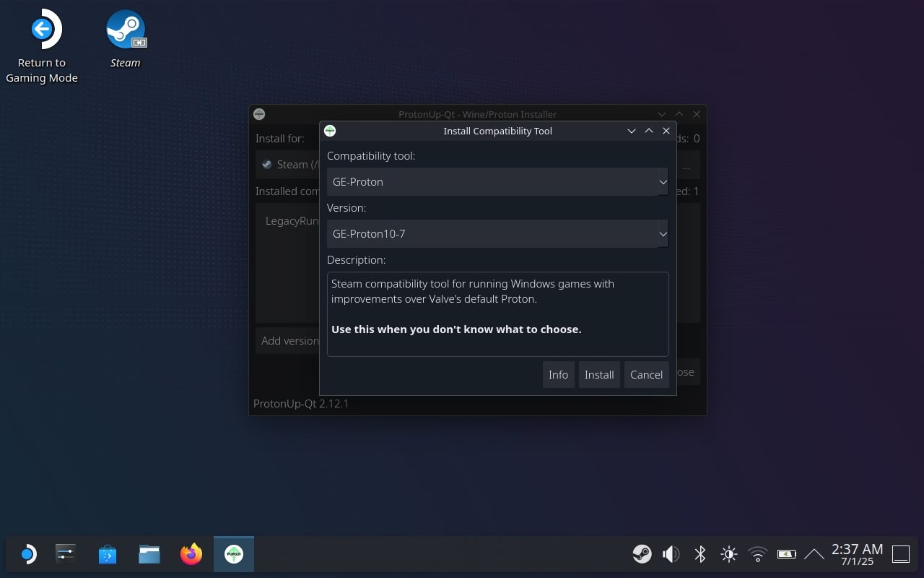The height and width of the screenshot is (578, 924).
Task: Maximize the Install Compatibility Tool dialog
Action: pyautogui.click(x=649, y=131)
